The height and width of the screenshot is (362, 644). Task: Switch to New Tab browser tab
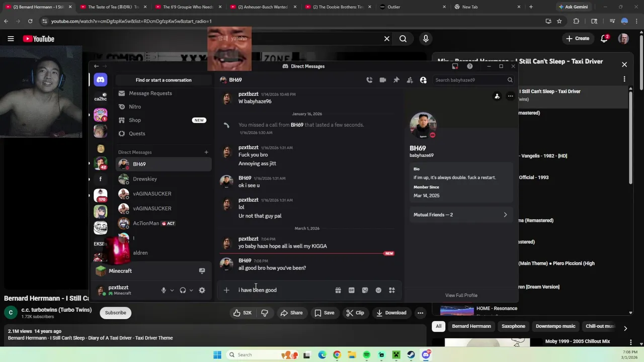[x=487, y=7]
